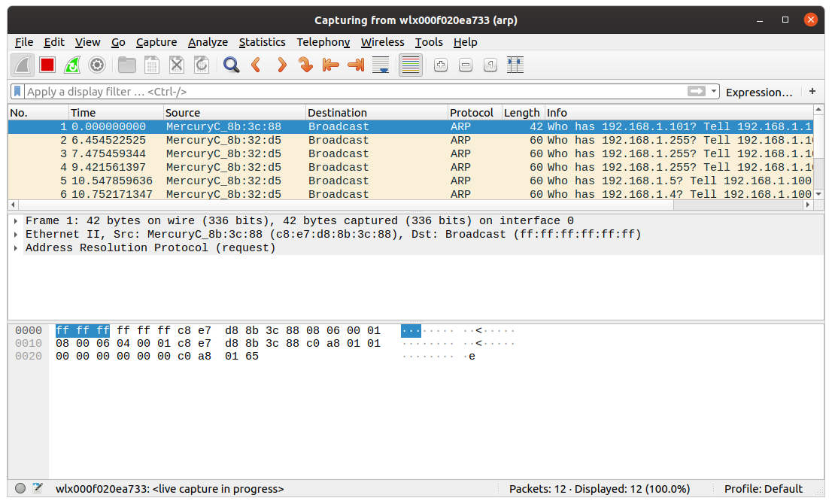Click the resize columns toolbar icon
Image resolution: width=832 pixels, height=504 pixels.
tap(515, 65)
